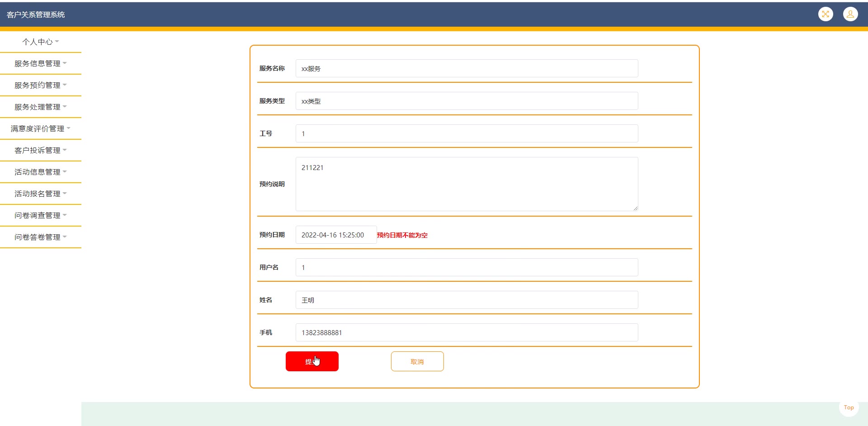Click the 预约日期不能为空 error message

coord(402,235)
